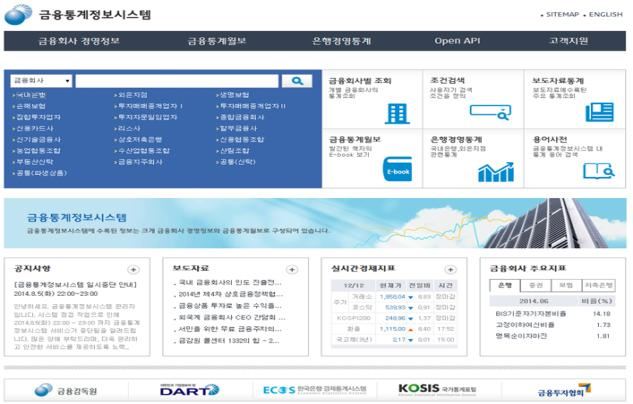Image resolution: width=633 pixels, height=404 pixels.
Task: Open 금융회사별 조회 building icon
Action: [396, 113]
